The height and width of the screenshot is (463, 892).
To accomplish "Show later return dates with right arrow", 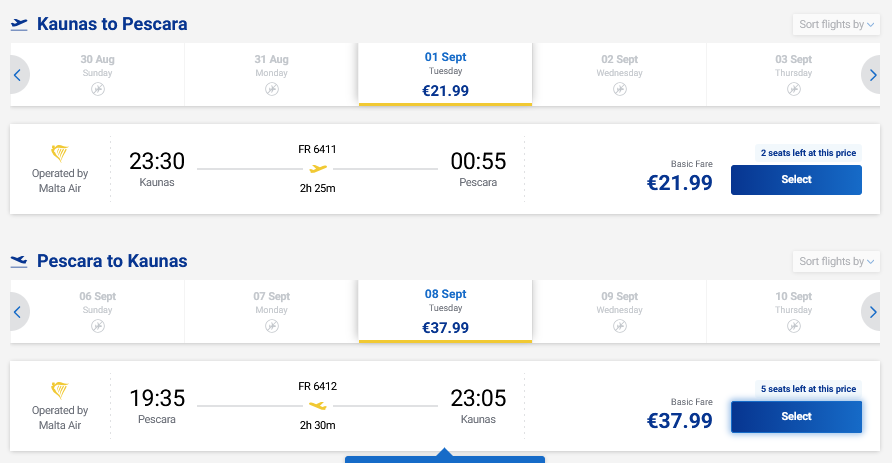I will click(x=872, y=312).
